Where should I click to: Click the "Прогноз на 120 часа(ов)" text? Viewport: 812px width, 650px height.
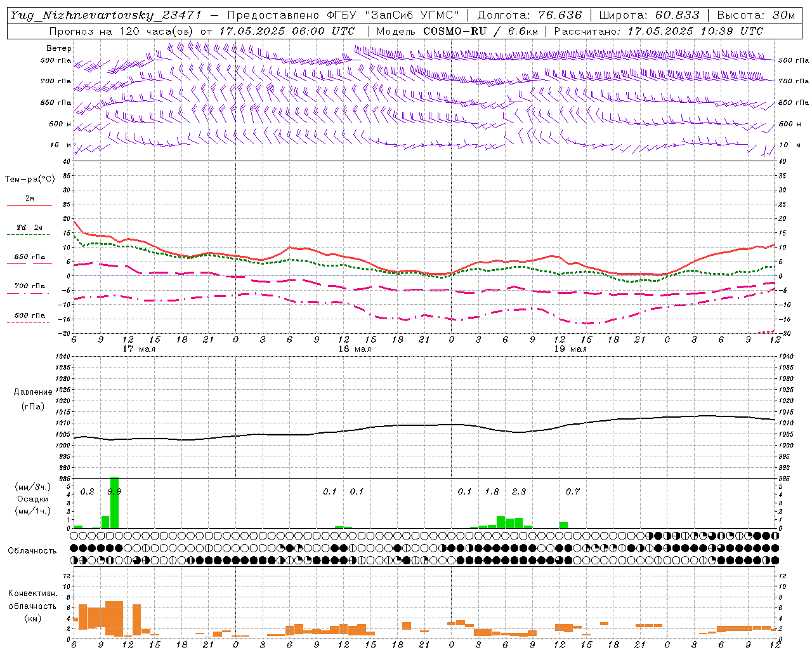tap(122, 31)
